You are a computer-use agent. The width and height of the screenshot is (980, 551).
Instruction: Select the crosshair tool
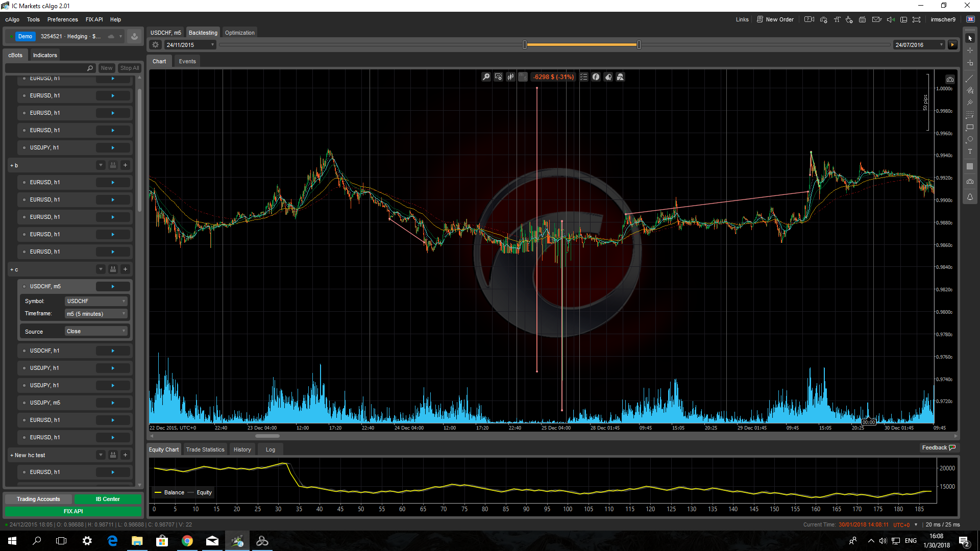tap(970, 51)
